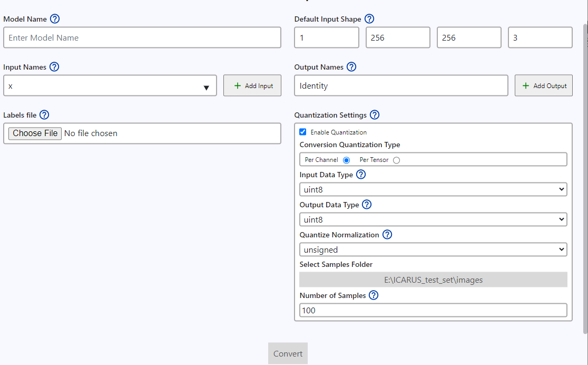Open the Input Data Type dropdown
588x365 pixels.
433,189
